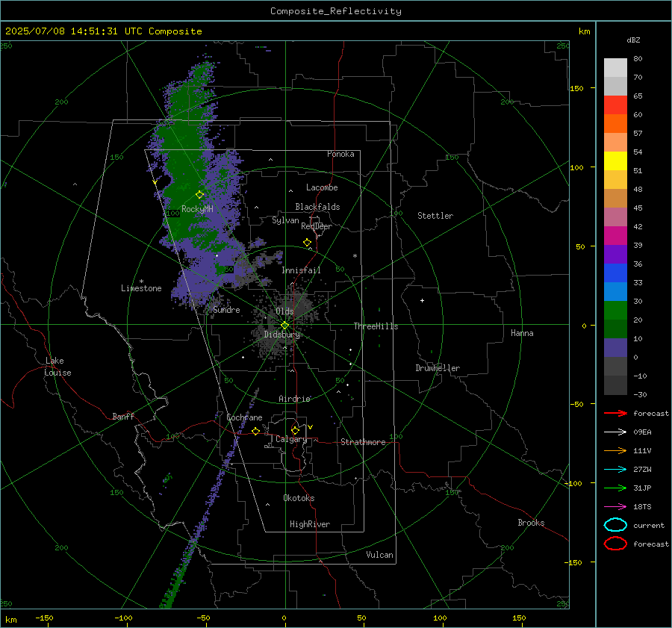Image resolution: width=672 pixels, height=628 pixels.
Task: Select the Drumheller label
Action: click(438, 368)
